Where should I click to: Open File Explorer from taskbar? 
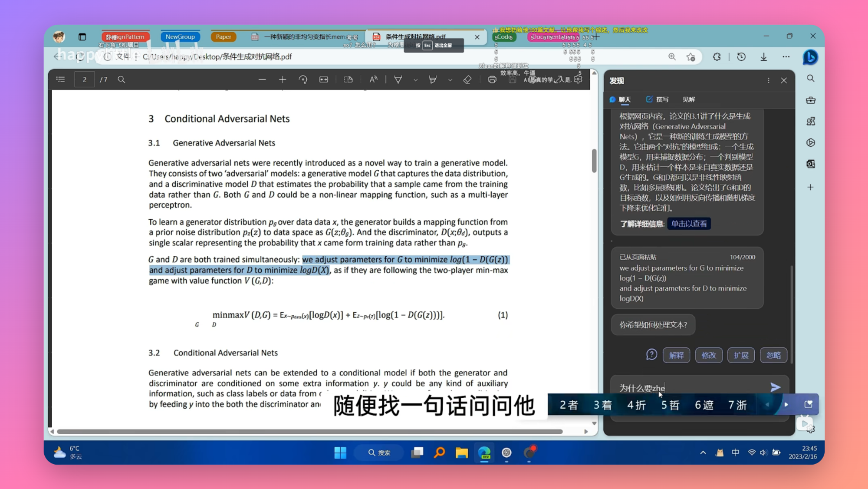pos(461,453)
